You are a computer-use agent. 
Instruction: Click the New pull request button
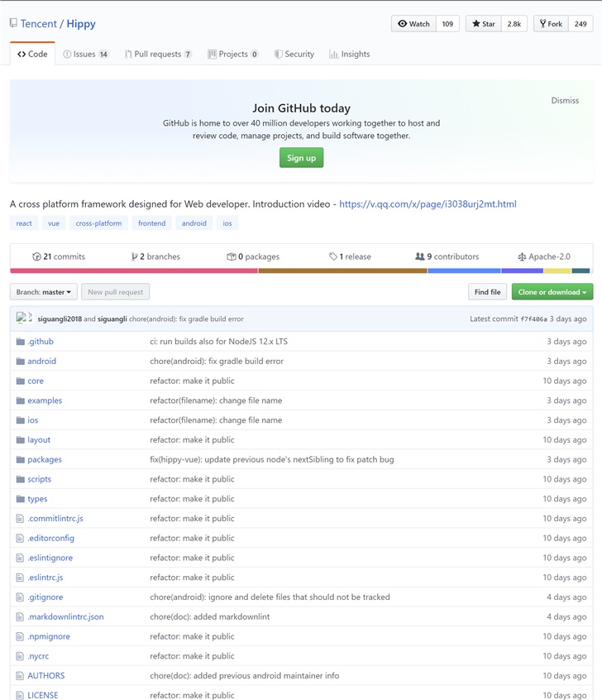pyautogui.click(x=115, y=292)
